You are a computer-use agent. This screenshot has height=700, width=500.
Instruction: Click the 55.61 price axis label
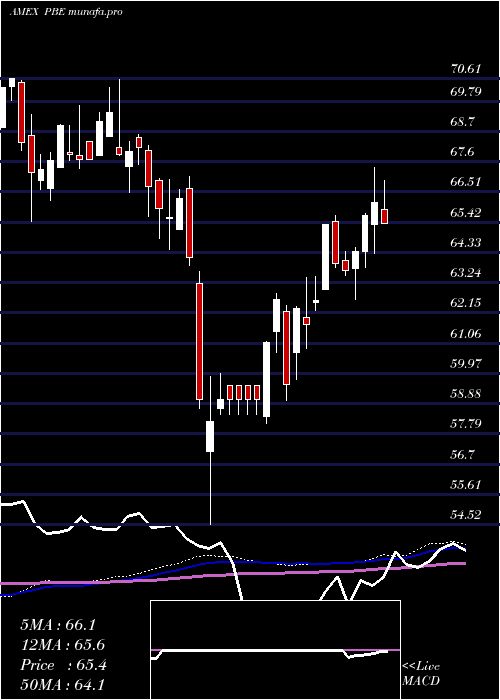467,485
